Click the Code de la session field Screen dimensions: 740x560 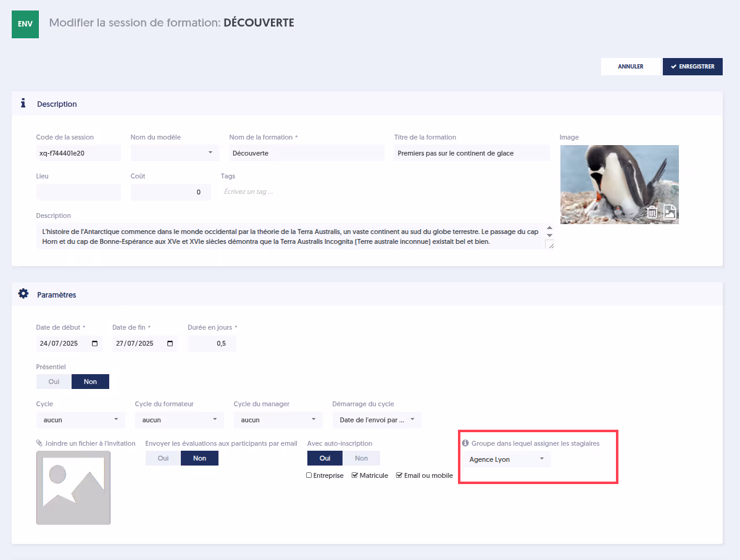click(x=78, y=153)
